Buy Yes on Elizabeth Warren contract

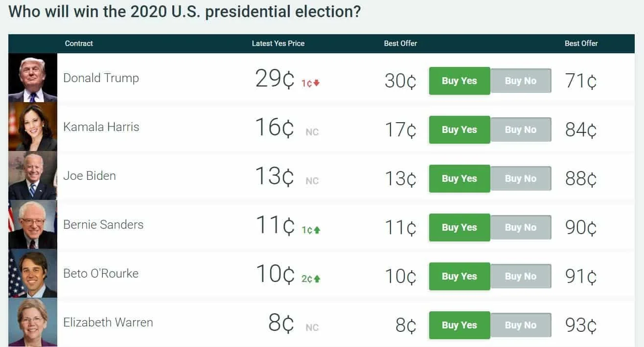(x=460, y=325)
